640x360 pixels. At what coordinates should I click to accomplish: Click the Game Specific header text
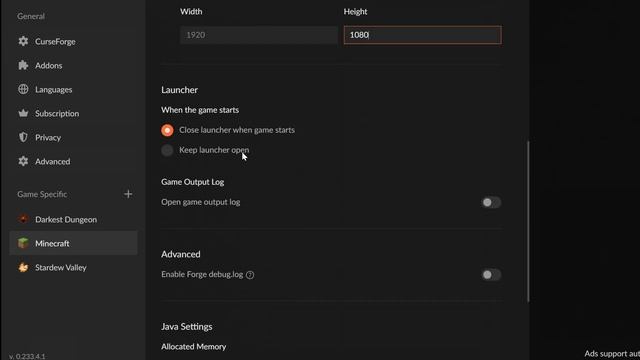(42, 194)
